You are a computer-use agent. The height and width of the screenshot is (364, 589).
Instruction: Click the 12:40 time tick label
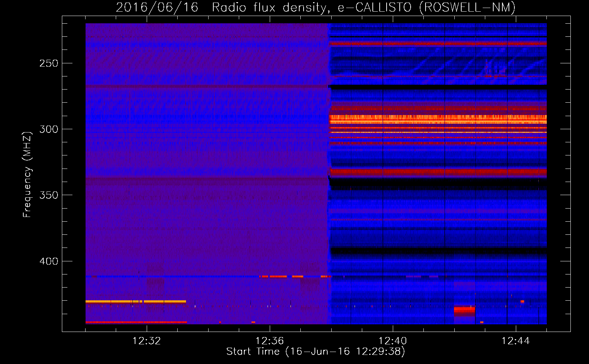[x=393, y=341]
